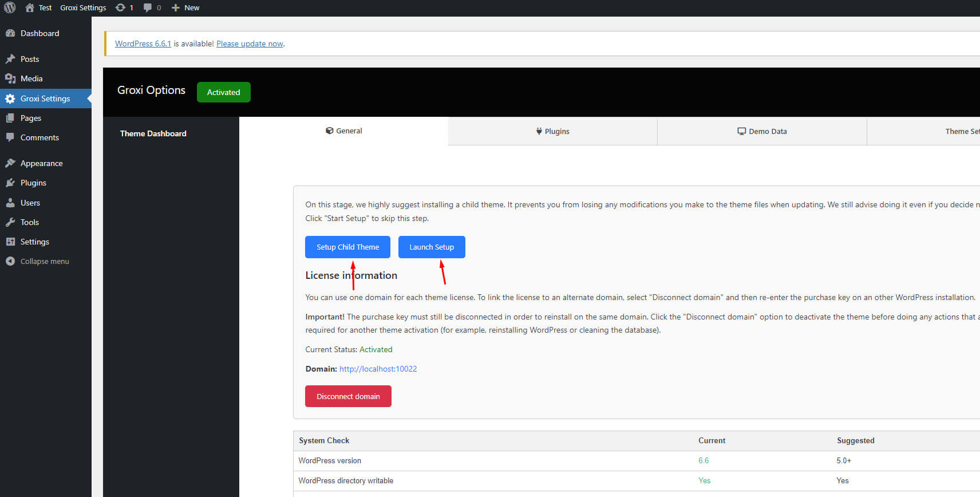Click the Tools wrench icon
This screenshot has height=497, width=980.
10,222
